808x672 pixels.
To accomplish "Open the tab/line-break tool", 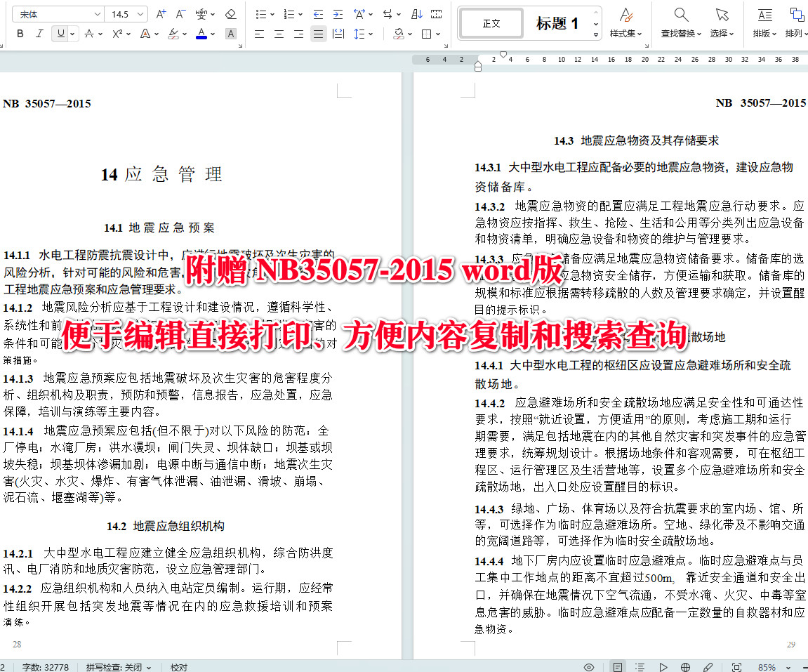I will pyautogui.click(x=388, y=15).
